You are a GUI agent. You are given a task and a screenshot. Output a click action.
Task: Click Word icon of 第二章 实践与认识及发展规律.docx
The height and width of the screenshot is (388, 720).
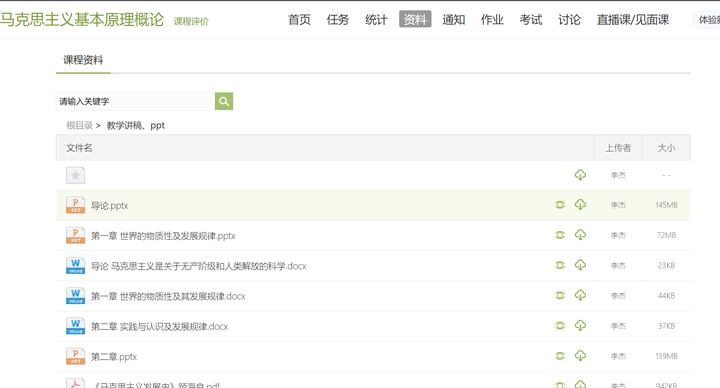[x=75, y=326]
